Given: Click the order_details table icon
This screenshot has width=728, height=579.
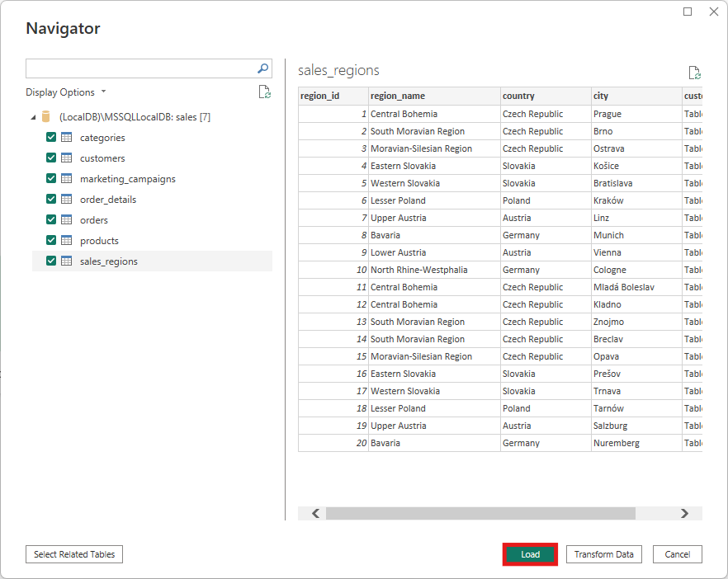Looking at the screenshot, I should pos(67,199).
